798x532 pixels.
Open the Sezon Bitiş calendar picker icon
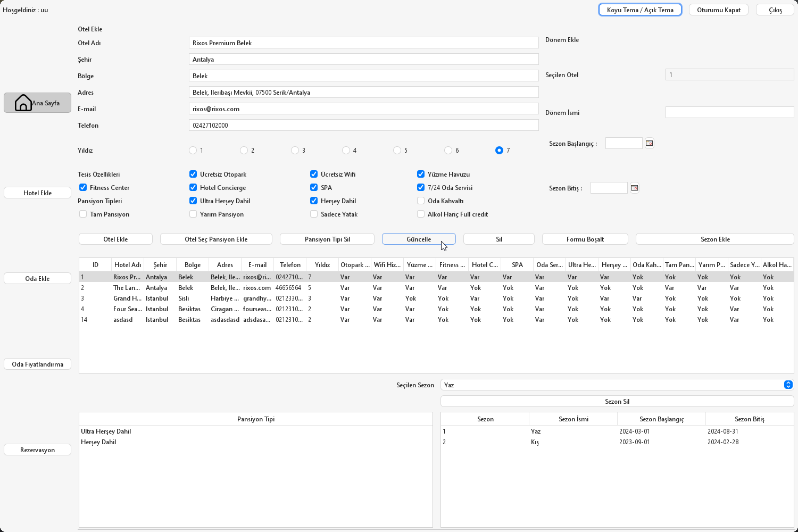pos(634,188)
